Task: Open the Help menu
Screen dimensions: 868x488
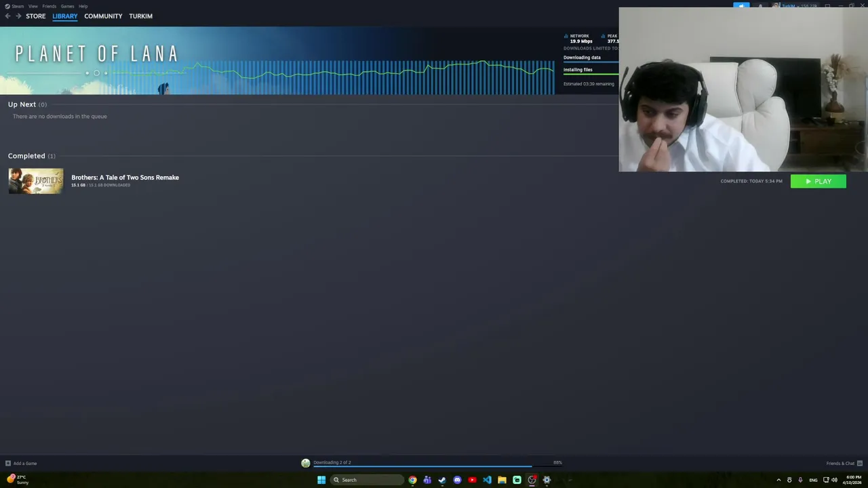Action: click(x=83, y=6)
